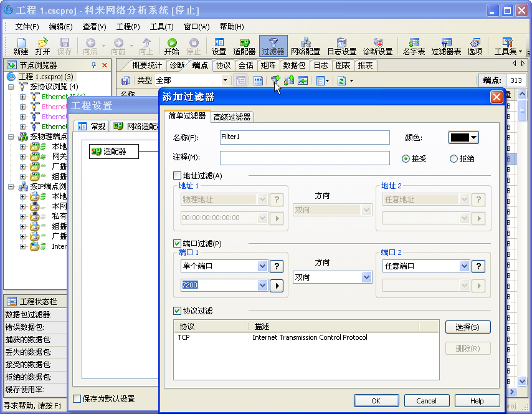The width and height of the screenshot is (532, 414).
Task: Open the 工具(T) menu
Action: (x=161, y=27)
